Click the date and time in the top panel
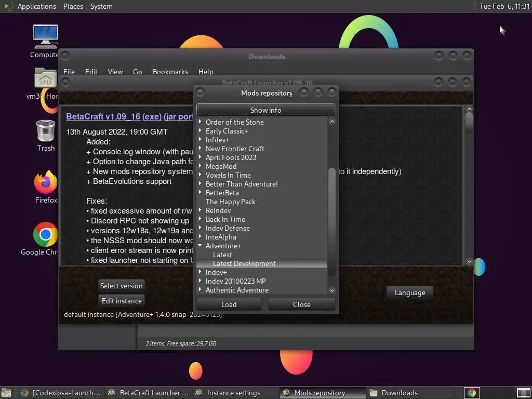 504,6
